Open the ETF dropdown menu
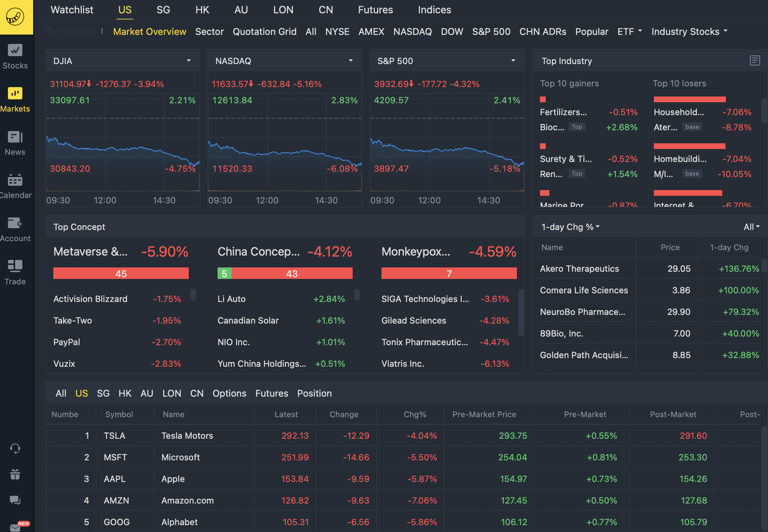This screenshot has width=768, height=532. (x=630, y=32)
